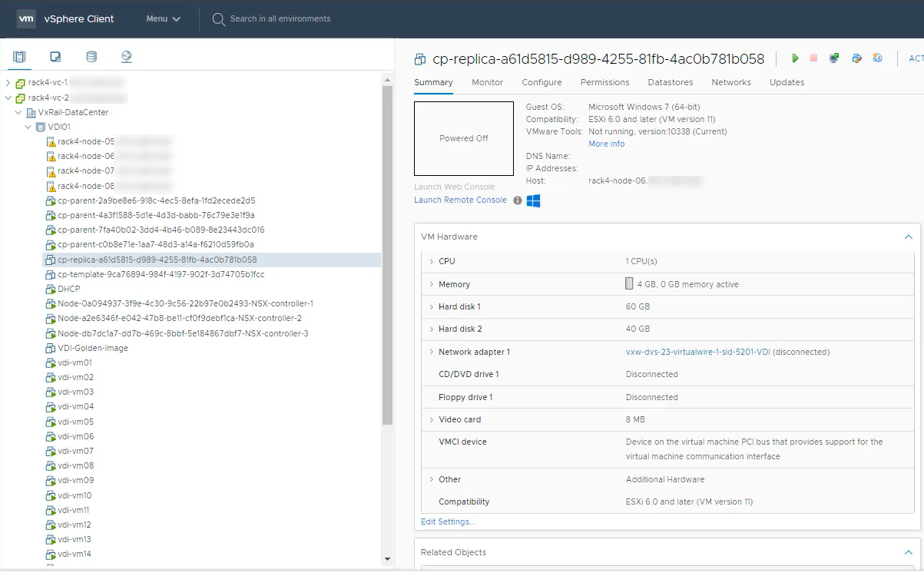Viewport: 924px width, 576px height.
Task: Launch console using the monitor arrow icon
Action: pos(834,58)
